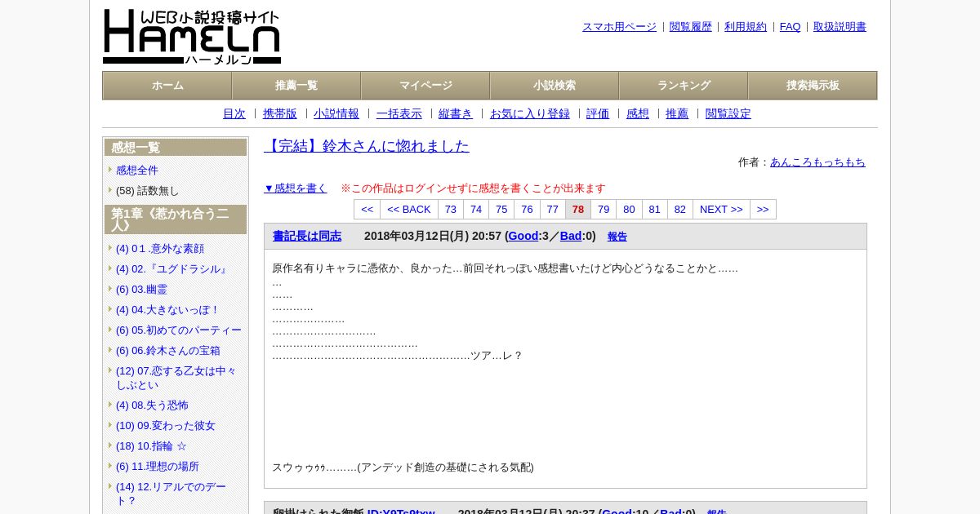Open chapter 08.失う恐怖 comments

point(152,405)
